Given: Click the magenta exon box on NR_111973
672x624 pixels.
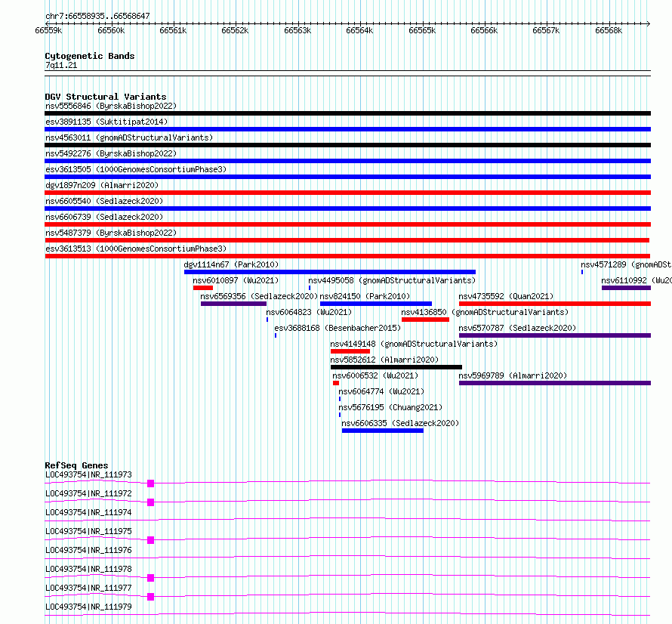Looking at the screenshot, I should coord(150,483).
